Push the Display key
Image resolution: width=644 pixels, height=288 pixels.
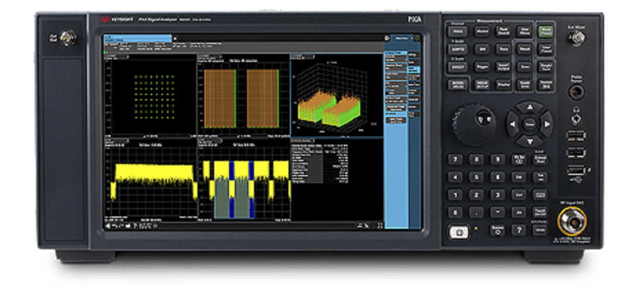502,84
